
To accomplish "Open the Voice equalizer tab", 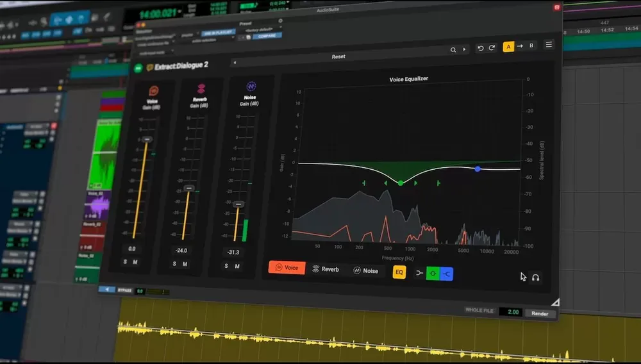I will 287,268.
